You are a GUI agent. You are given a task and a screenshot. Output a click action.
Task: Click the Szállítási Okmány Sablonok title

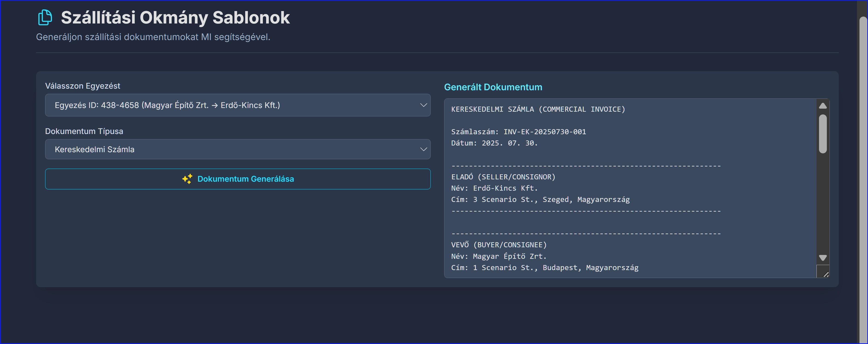(175, 17)
